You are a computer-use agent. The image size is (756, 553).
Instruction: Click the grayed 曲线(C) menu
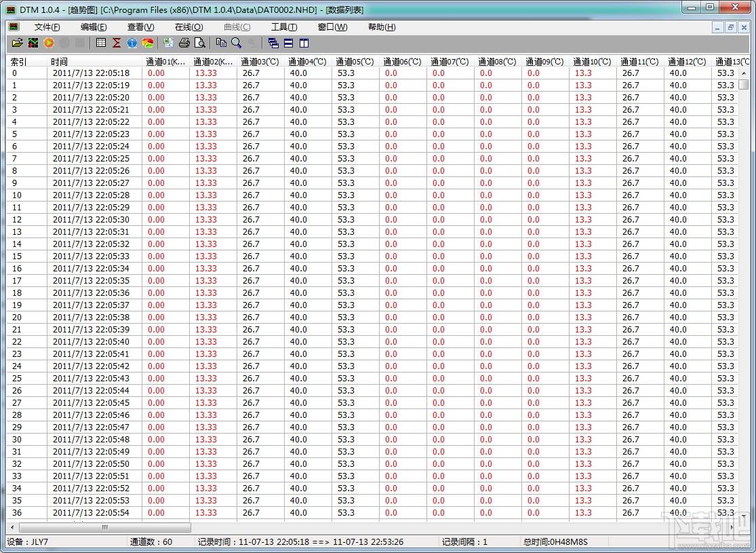(237, 27)
